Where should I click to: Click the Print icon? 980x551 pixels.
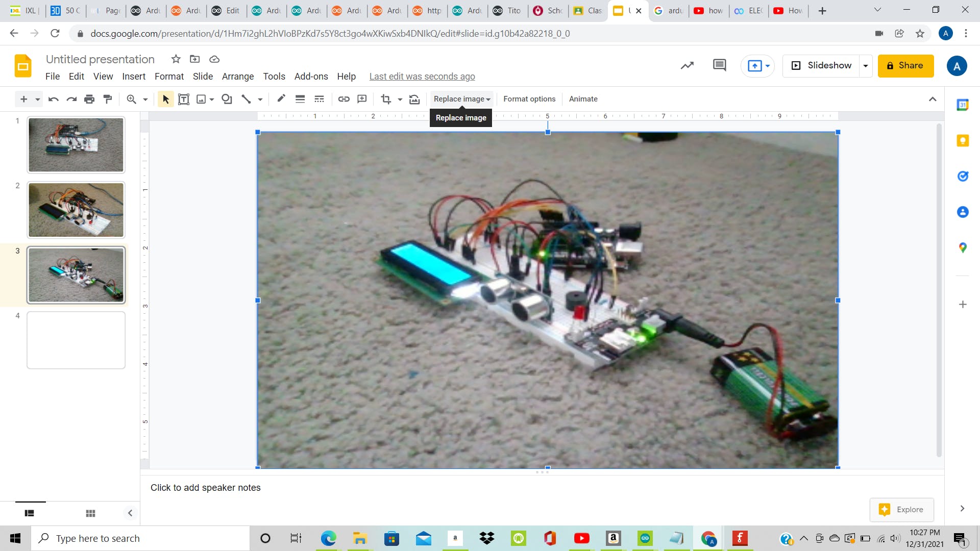89,99
